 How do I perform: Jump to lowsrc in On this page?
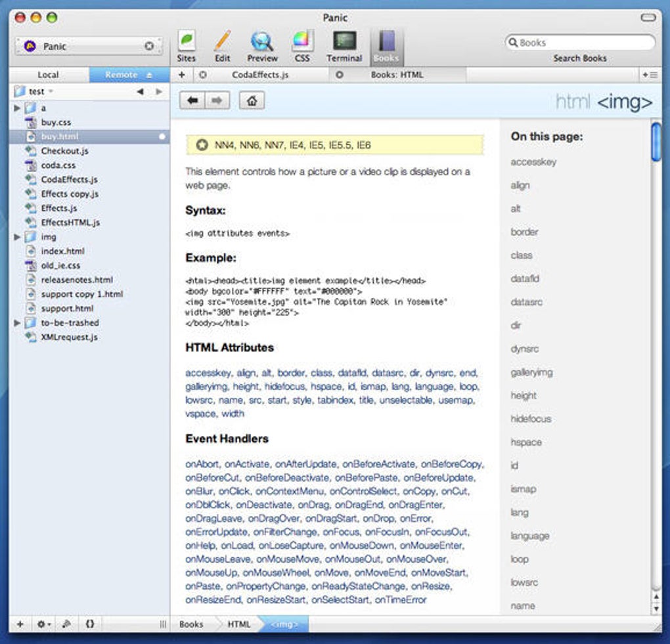524,582
